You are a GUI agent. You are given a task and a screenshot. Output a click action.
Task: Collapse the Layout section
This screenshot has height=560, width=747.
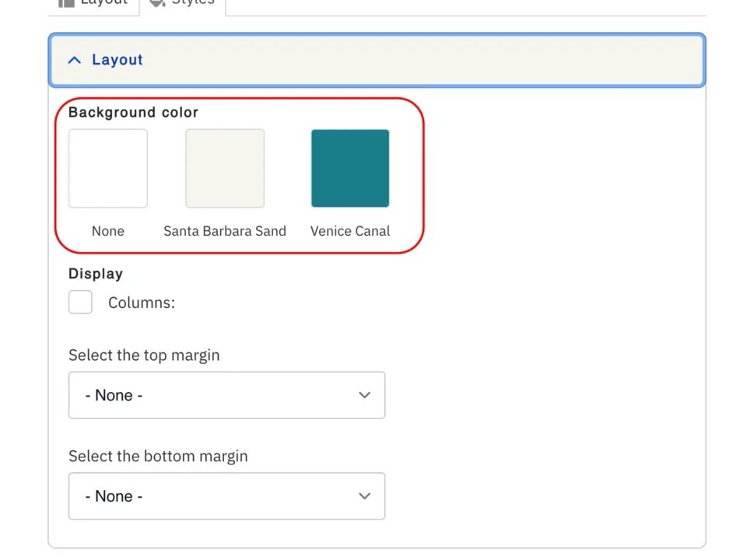click(117, 59)
